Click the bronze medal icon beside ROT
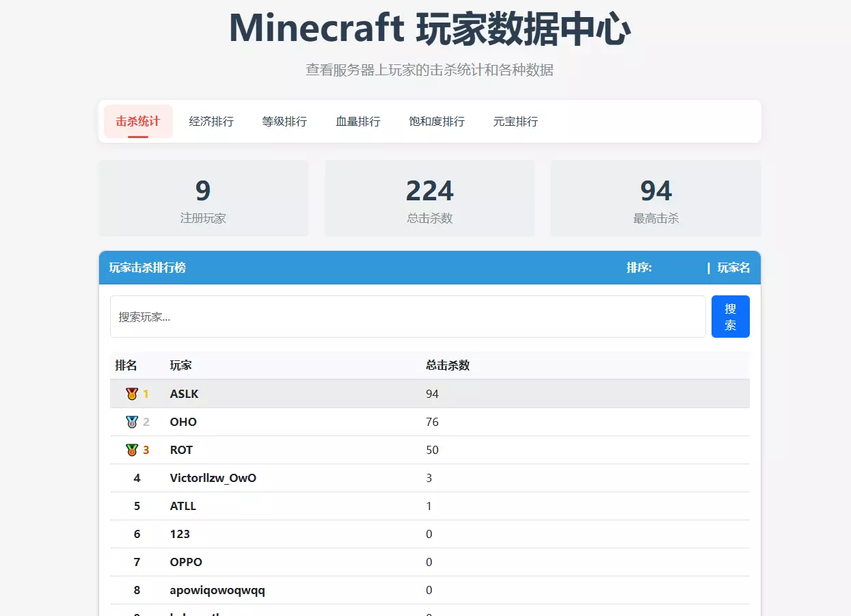Screen dimensions: 851x616 [x=132, y=451]
